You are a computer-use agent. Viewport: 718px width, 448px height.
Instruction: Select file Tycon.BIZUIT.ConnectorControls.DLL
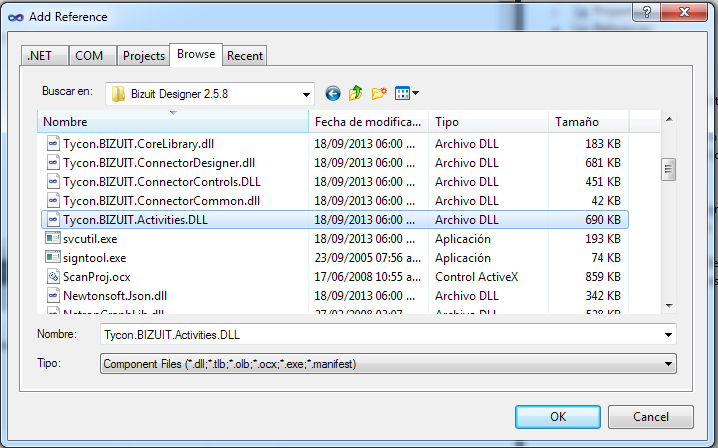162,182
